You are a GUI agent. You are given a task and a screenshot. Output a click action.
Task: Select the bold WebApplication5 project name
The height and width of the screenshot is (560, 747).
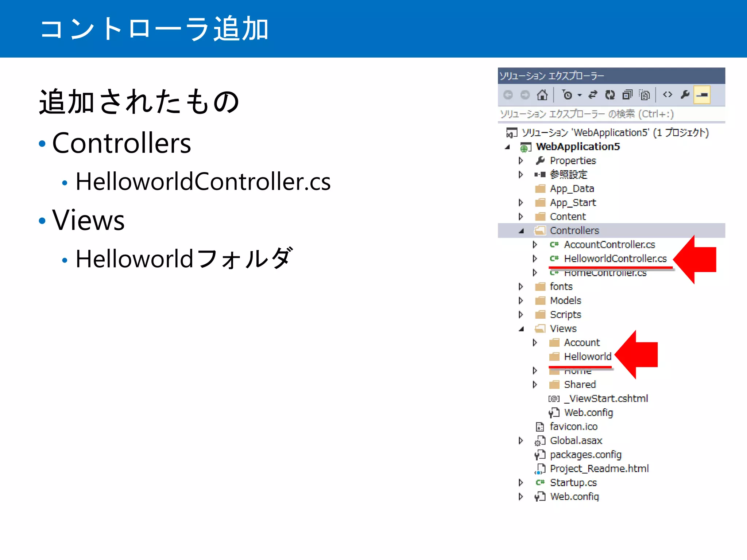click(x=578, y=147)
